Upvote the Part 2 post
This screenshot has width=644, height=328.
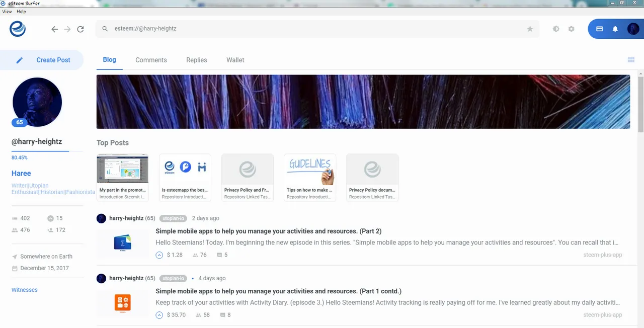[159, 255]
